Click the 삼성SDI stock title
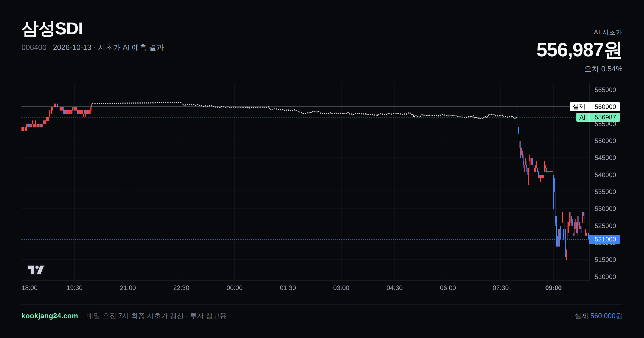Screen dimensions: 644x338 pos(52,29)
